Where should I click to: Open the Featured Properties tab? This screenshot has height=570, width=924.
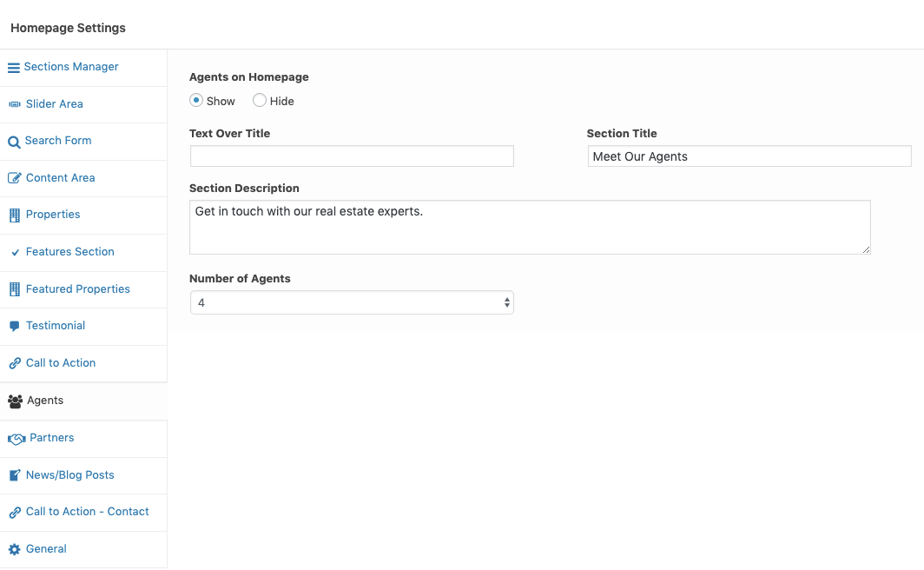(x=83, y=289)
